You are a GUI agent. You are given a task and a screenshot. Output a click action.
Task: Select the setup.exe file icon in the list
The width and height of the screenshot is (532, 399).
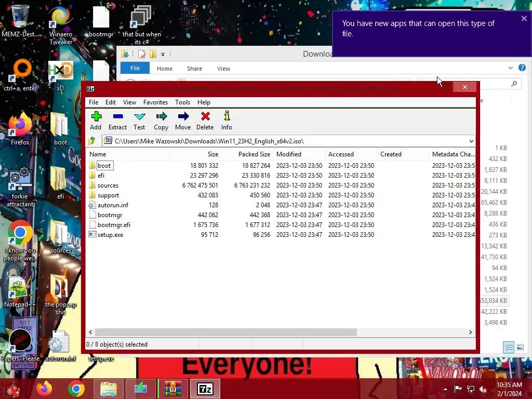[92, 234]
